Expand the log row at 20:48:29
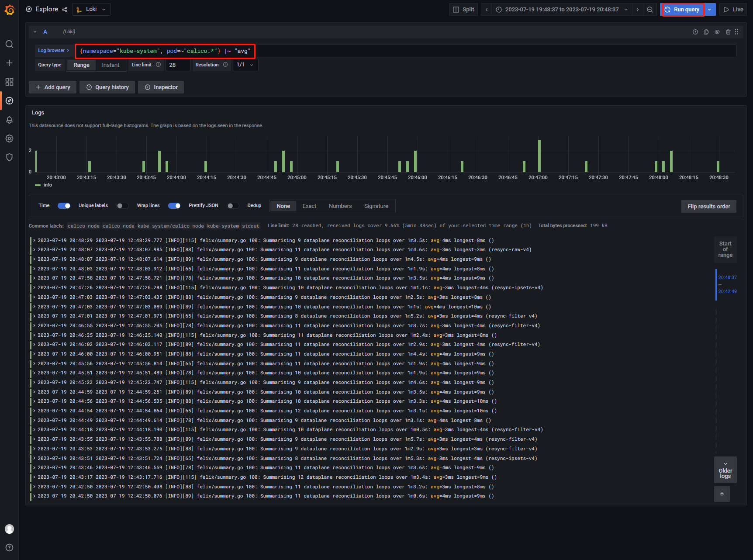 [x=35, y=241]
